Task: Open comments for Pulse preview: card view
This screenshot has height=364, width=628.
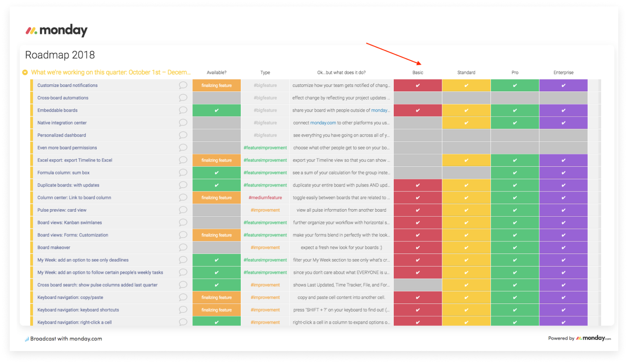Action: click(183, 210)
